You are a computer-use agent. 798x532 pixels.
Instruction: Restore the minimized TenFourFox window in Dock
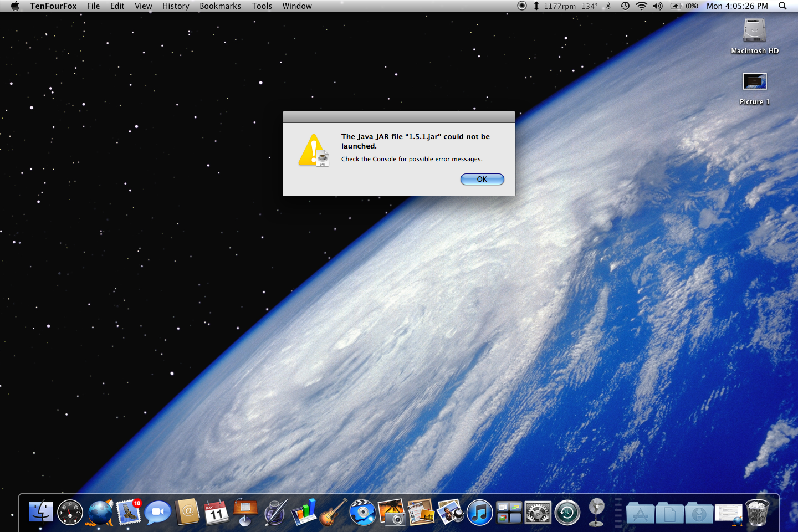[x=729, y=514]
